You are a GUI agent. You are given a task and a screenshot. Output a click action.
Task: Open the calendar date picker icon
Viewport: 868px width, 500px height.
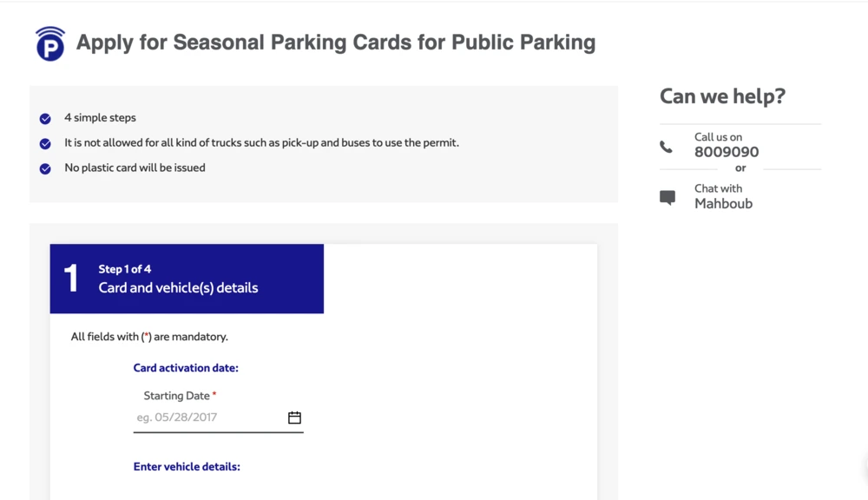point(294,418)
